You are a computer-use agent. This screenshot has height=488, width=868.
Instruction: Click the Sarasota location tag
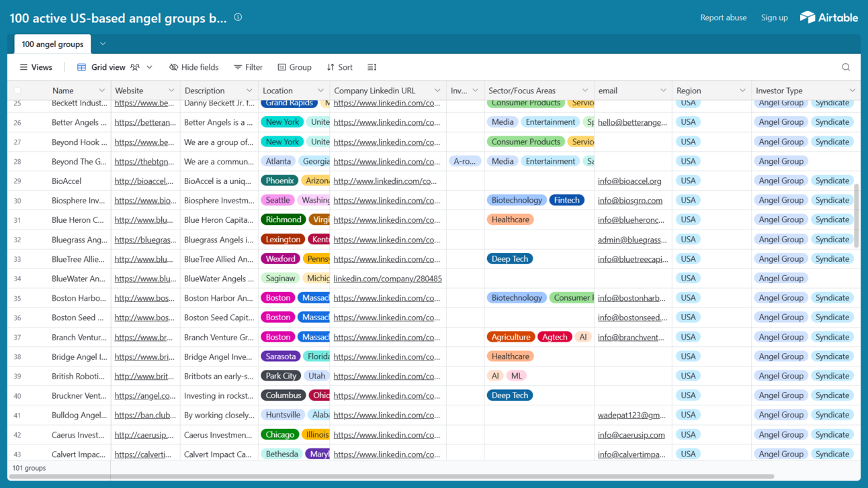coord(281,356)
